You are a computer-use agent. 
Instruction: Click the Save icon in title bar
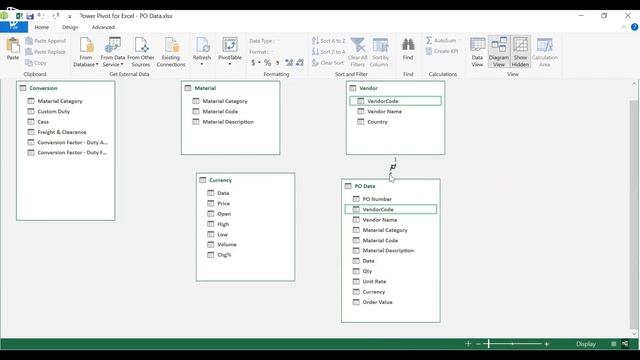pyautogui.click(x=30, y=16)
